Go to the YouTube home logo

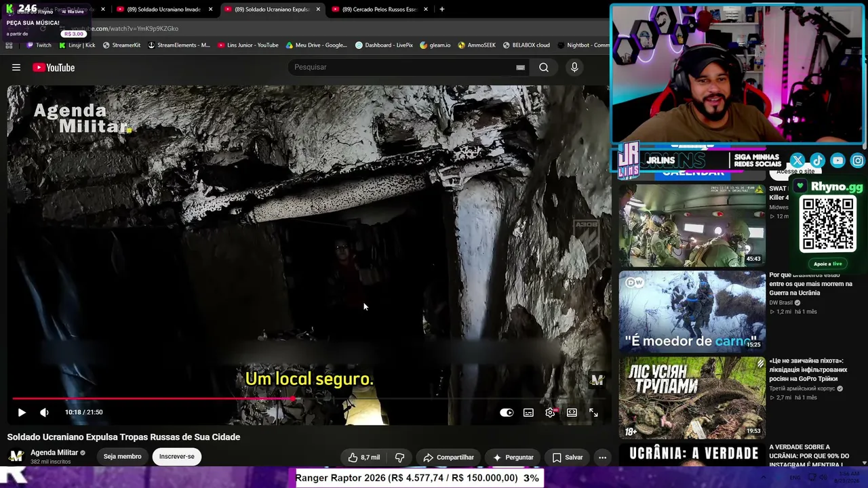point(54,67)
